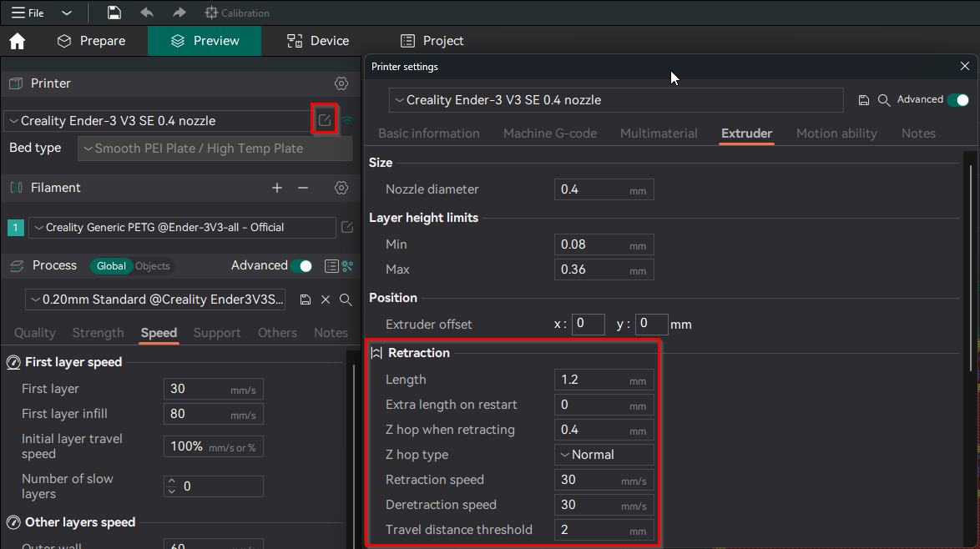The width and height of the screenshot is (980, 549).
Task: Expand the Creality Generic PETG filament dropdown
Action: click(x=181, y=227)
